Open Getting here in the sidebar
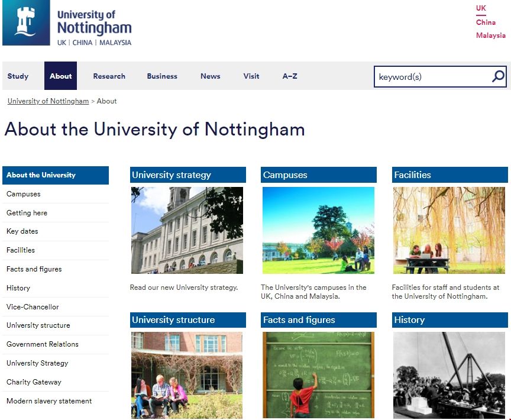The width and height of the screenshot is (511, 420). pos(27,213)
